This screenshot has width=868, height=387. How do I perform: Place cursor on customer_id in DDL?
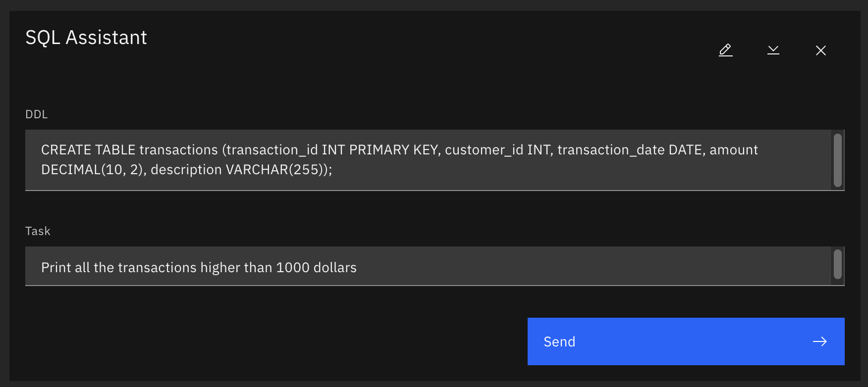[484, 150]
